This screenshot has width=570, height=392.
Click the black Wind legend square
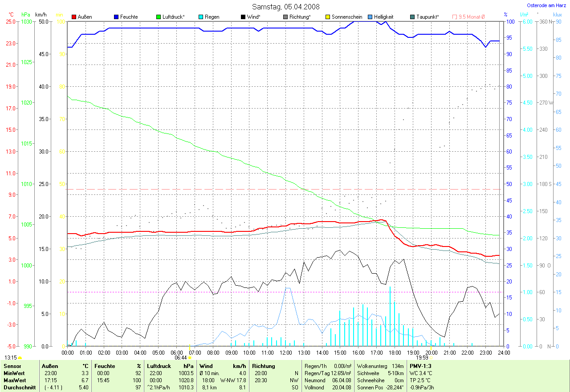243,17
